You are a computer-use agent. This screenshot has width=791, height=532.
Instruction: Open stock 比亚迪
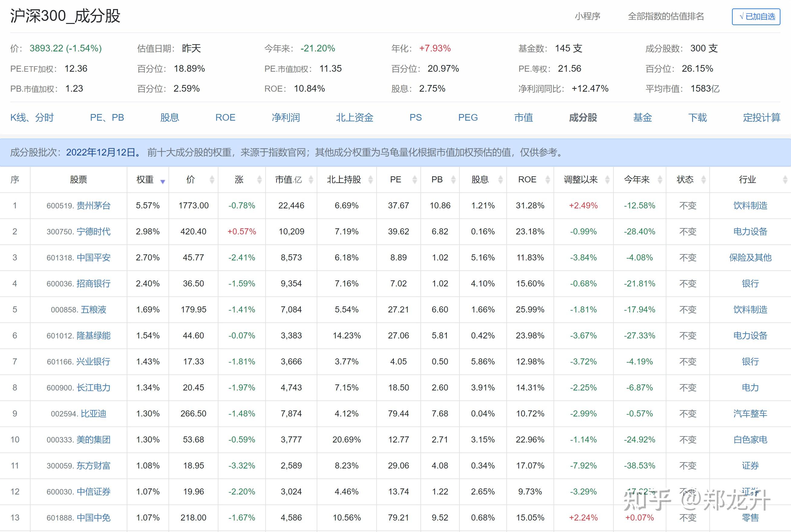pyautogui.click(x=93, y=413)
